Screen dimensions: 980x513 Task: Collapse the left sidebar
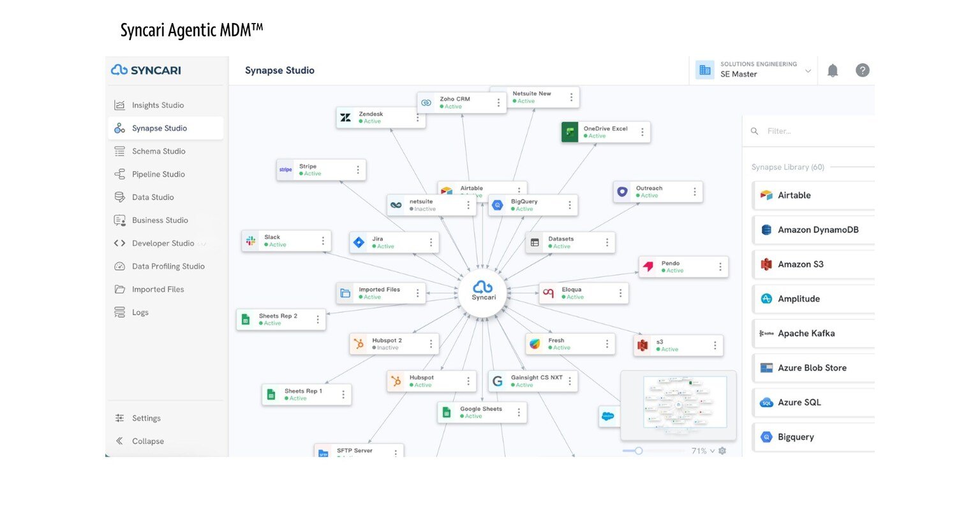(x=147, y=441)
